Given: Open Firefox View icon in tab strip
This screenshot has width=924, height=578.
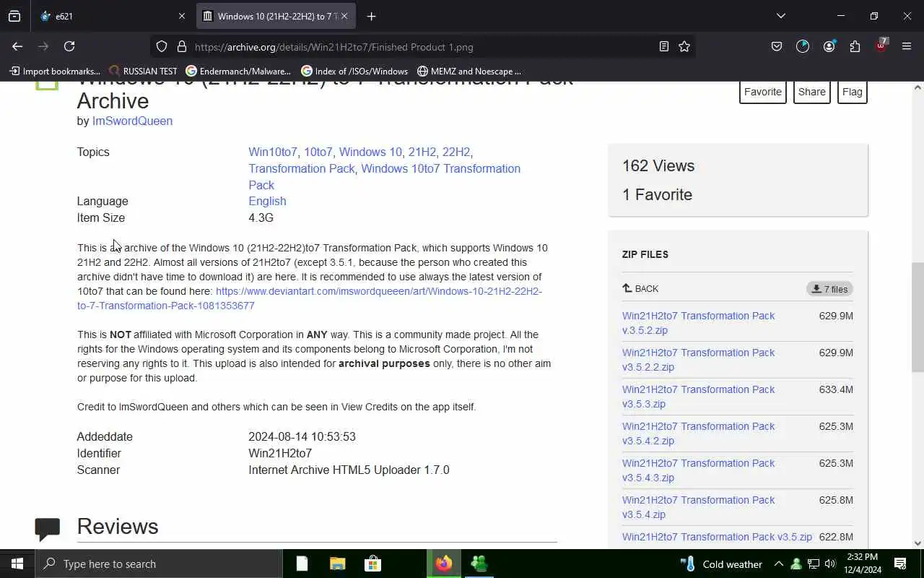Looking at the screenshot, I should [14, 16].
